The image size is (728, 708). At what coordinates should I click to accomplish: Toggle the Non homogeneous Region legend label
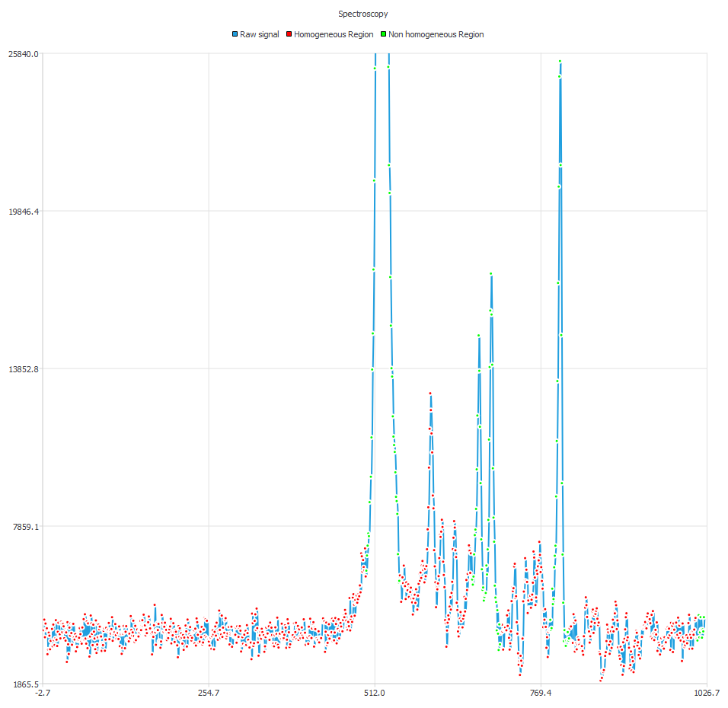click(436, 34)
